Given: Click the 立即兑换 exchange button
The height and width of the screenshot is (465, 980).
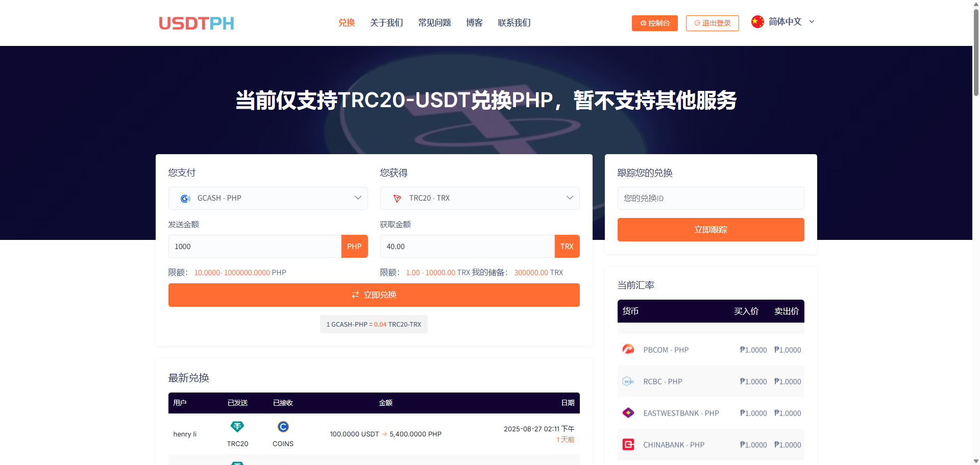Looking at the screenshot, I should point(374,295).
